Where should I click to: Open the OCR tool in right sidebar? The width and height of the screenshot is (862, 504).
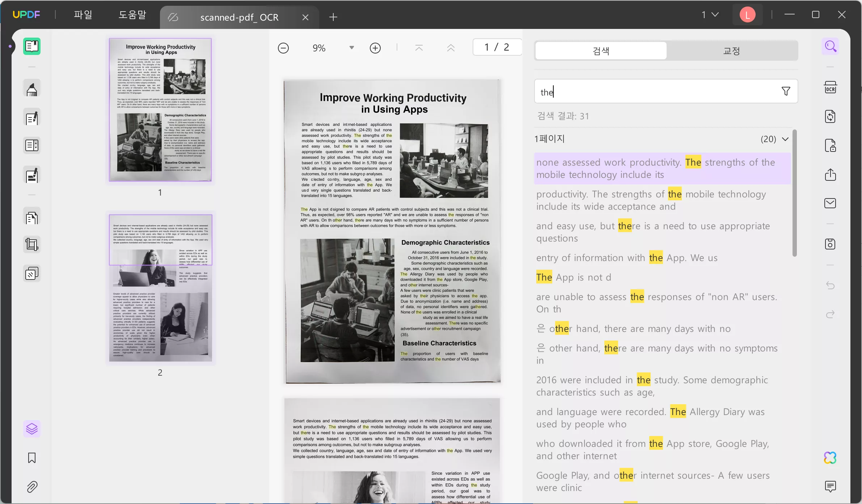coord(830,88)
